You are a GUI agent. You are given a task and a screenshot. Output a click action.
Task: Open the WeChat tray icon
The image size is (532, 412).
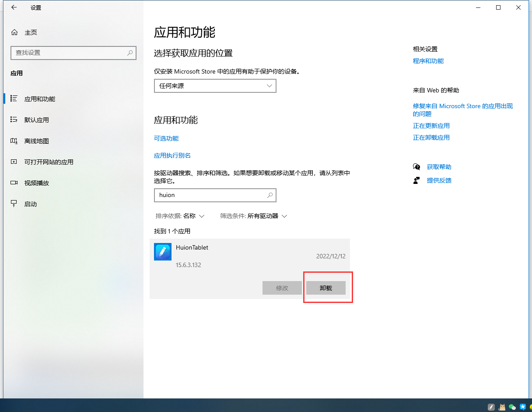click(x=512, y=407)
